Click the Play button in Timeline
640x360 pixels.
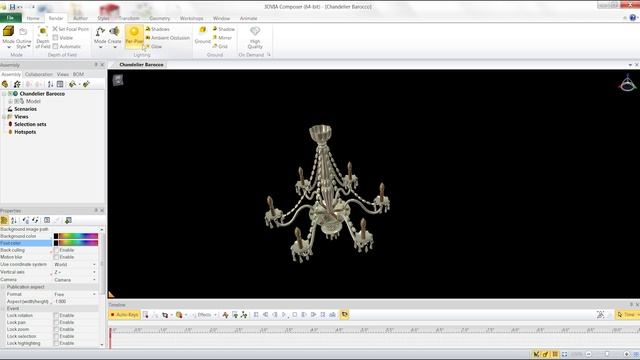pos(284,315)
